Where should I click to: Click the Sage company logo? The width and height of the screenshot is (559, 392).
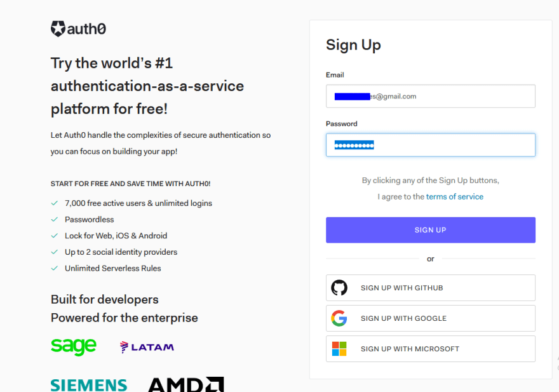[x=74, y=346]
